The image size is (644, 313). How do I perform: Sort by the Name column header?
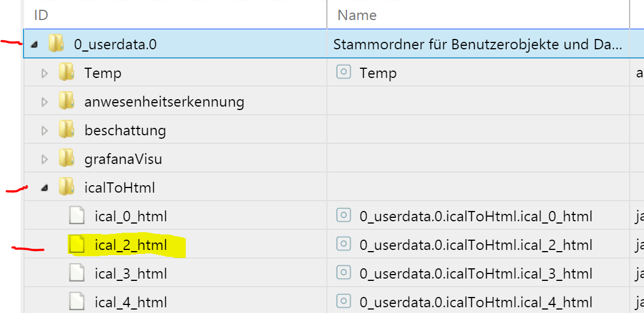tap(357, 15)
